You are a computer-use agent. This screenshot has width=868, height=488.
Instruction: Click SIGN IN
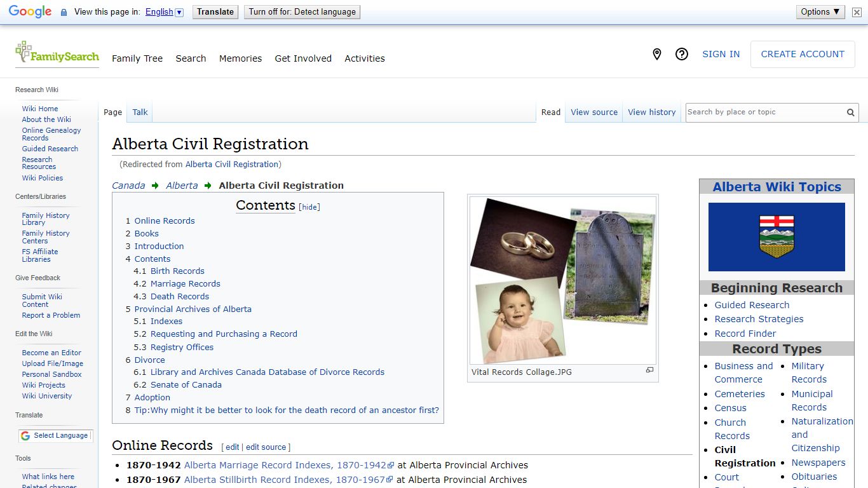tap(721, 55)
